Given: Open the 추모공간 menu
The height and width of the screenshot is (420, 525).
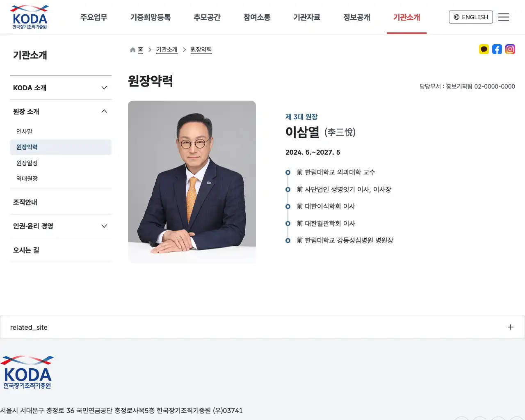Looking at the screenshot, I should coord(207,17).
